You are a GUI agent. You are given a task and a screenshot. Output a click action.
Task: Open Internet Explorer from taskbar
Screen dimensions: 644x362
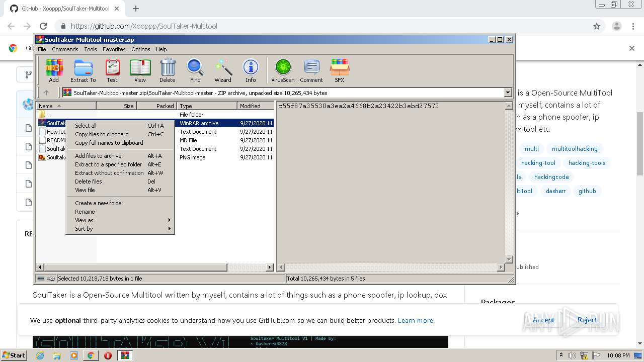[40, 355]
